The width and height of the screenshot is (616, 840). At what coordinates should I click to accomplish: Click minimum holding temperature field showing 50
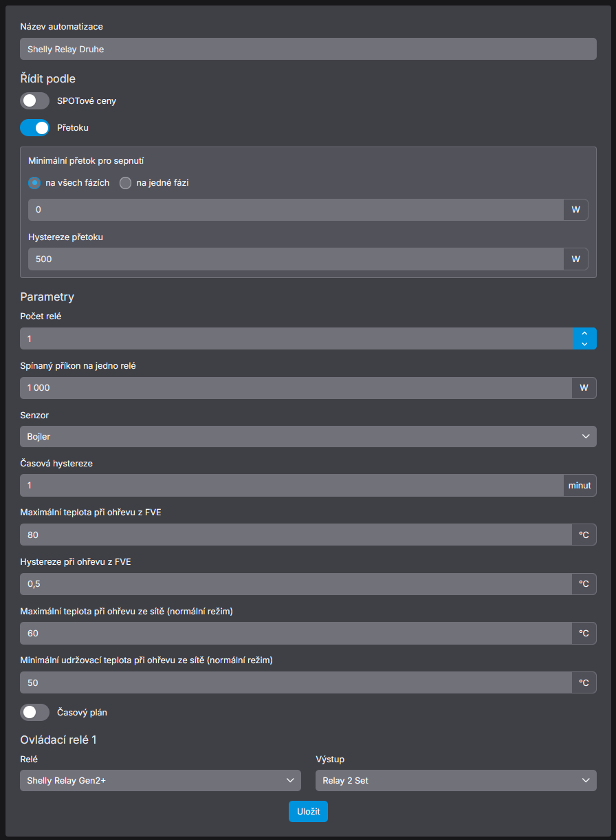tap(296, 682)
